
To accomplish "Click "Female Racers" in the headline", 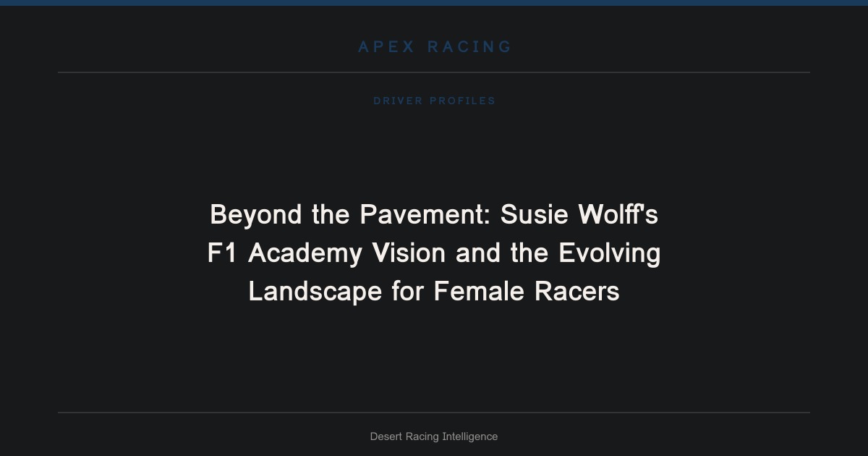I will (526, 292).
